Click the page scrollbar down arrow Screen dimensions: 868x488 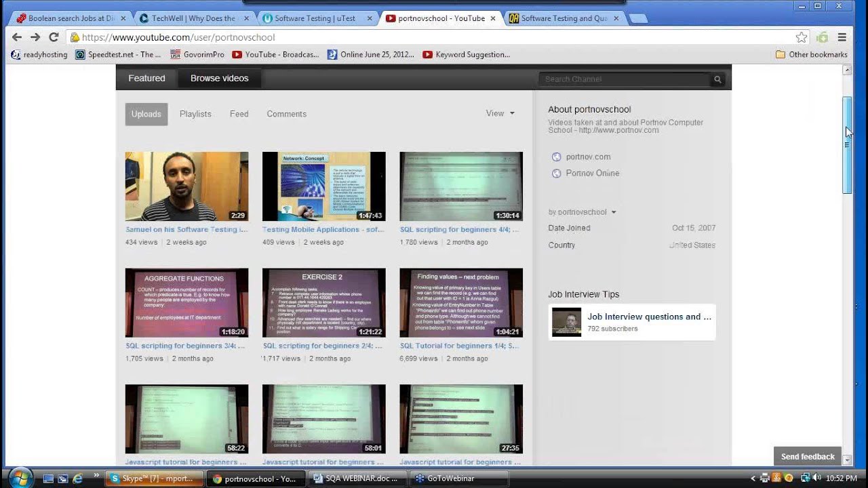tap(847, 460)
